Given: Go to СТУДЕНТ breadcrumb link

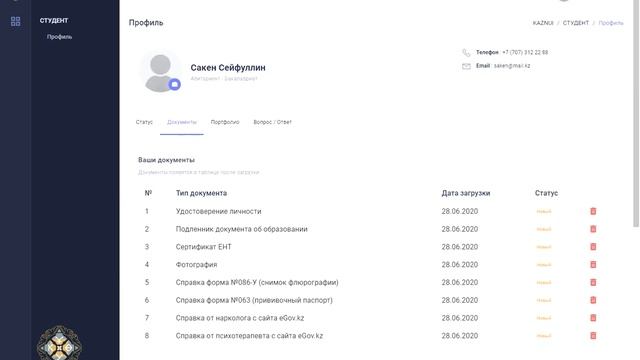Looking at the screenshot, I should pyautogui.click(x=576, y=23).
